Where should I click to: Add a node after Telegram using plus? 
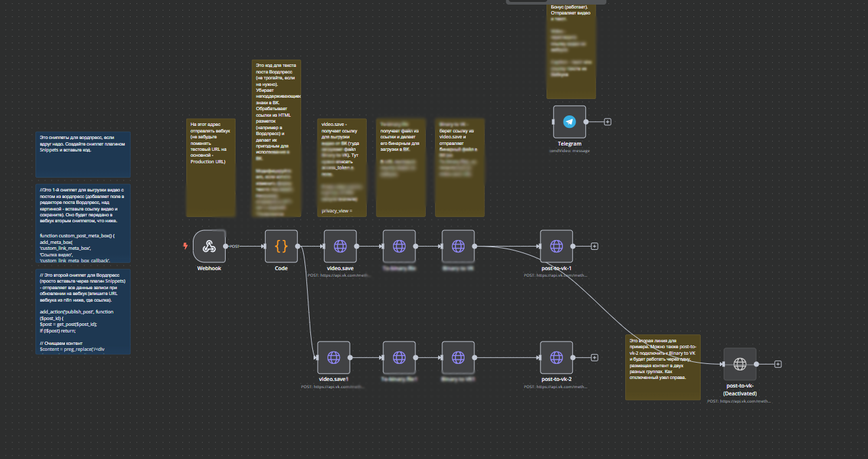[608, 121]
